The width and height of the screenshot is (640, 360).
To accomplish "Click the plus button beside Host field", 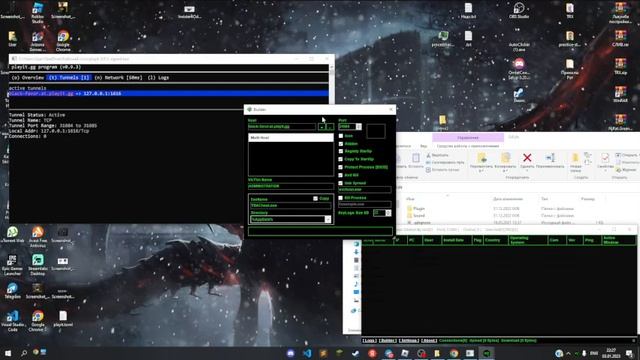I will click(322, 127).
